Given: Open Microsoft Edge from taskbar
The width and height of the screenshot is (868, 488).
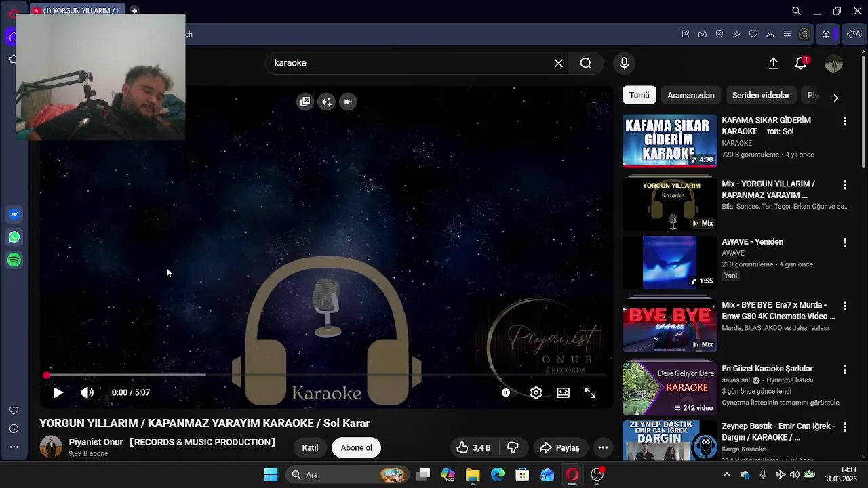Looking at the screenshot, I should tap(498, 474).
